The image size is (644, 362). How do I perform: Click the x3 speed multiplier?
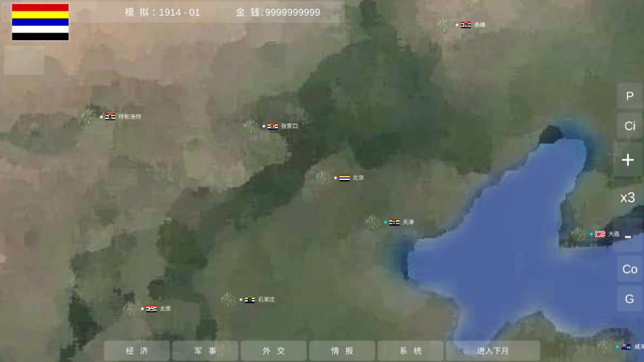coord(628,198)
